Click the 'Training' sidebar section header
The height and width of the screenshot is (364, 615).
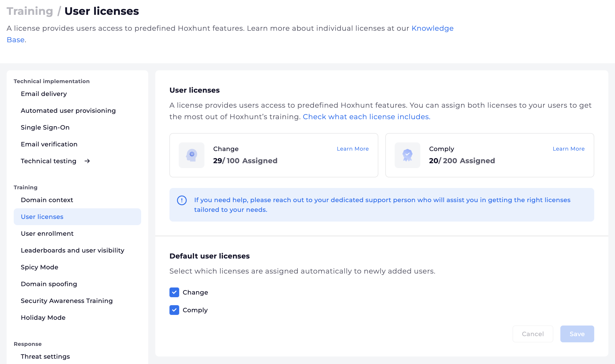pos(25,187)
